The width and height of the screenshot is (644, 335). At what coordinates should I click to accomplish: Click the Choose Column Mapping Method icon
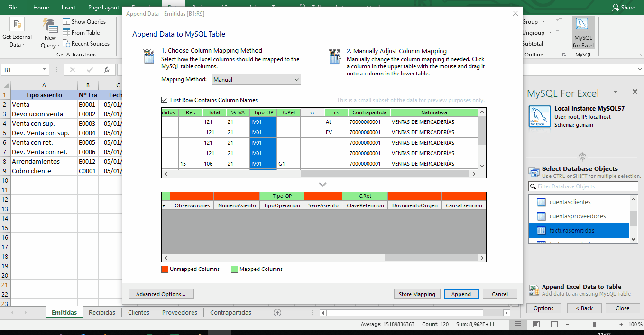pos(149,56)
